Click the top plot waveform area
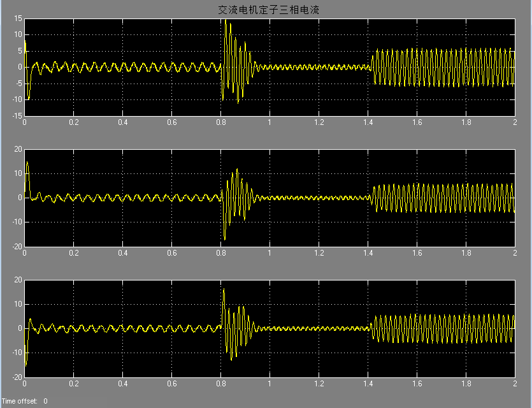This screenshot has height=408, width=532. [270, 67]
